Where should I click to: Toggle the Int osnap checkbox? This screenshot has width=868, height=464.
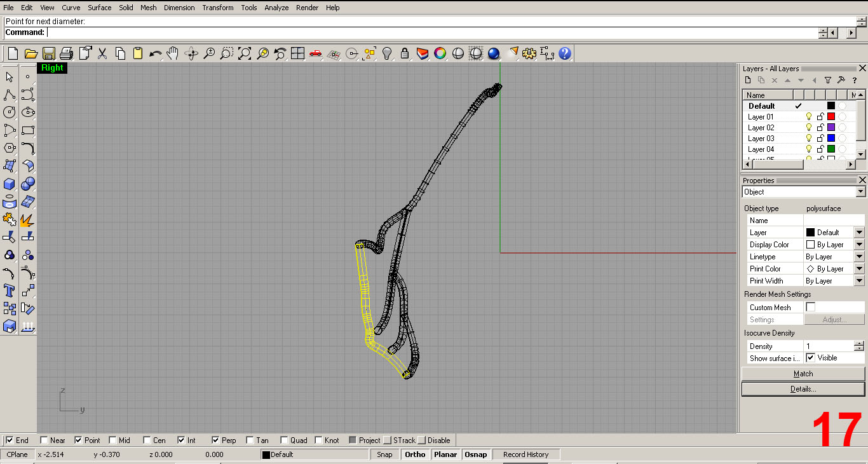181,440
